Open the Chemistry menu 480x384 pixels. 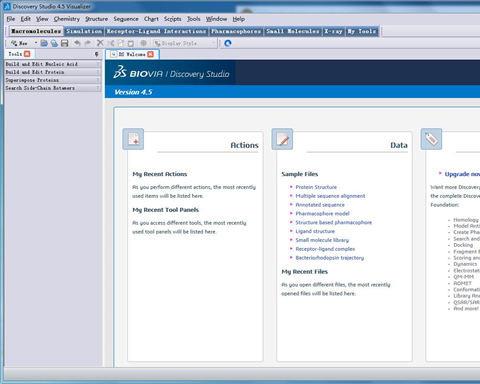(x=67, y=19)
